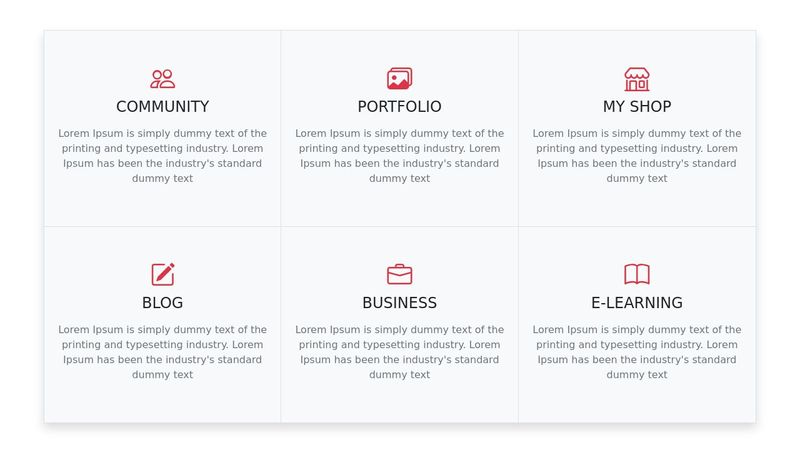The image size is (800, 450).
Task: Click the My Shop card description text
Action: click(x=637, y=156)
